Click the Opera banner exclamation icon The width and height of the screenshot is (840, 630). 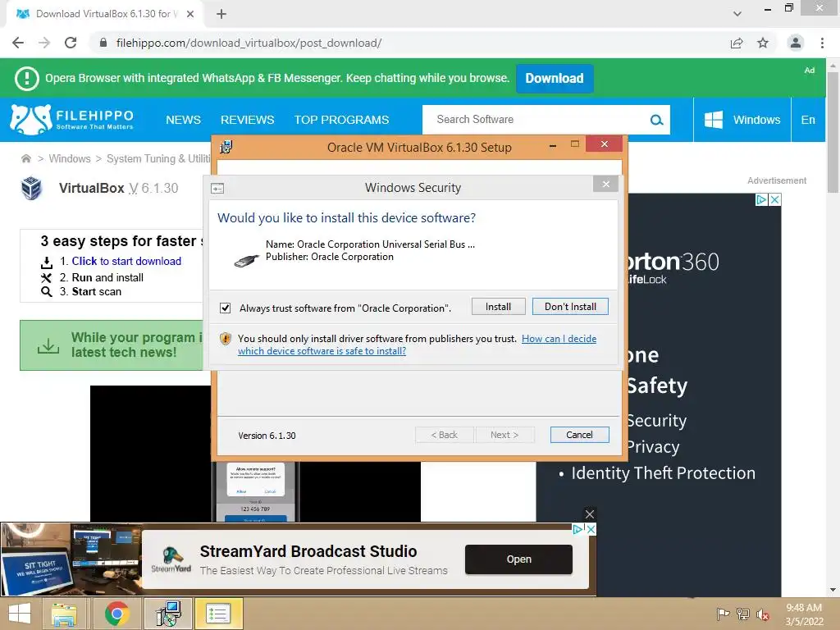coord(26,78)
